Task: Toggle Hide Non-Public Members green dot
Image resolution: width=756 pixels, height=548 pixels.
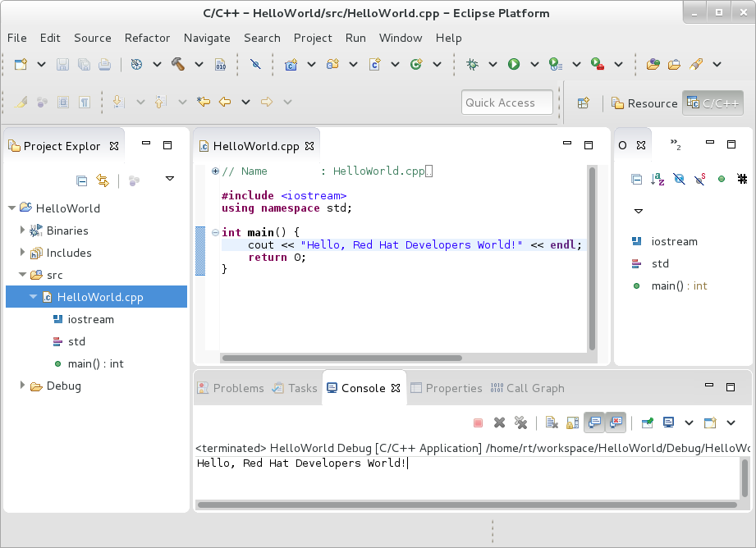Action: pyautogui.click(x=722, y=180)
